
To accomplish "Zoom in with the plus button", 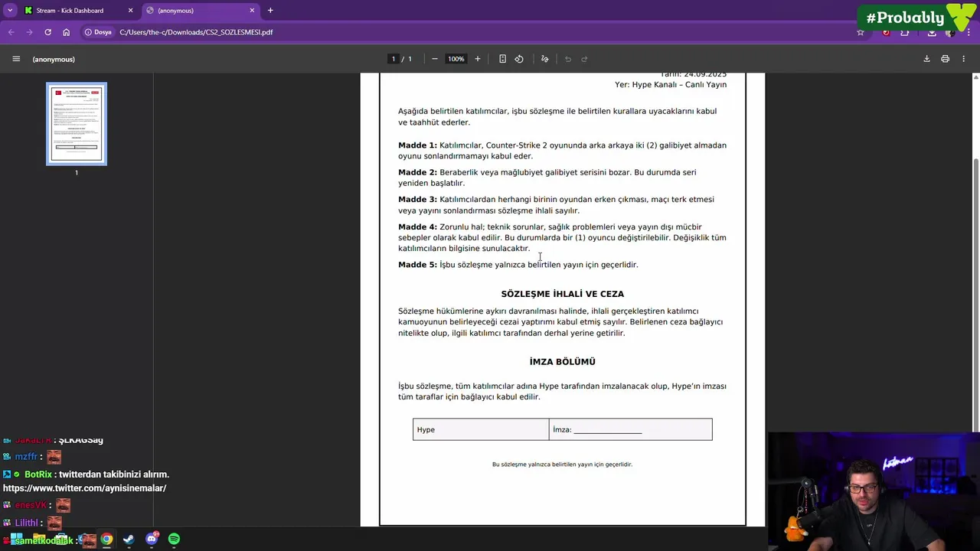I will pyautogui.click(x=478, y=59).
